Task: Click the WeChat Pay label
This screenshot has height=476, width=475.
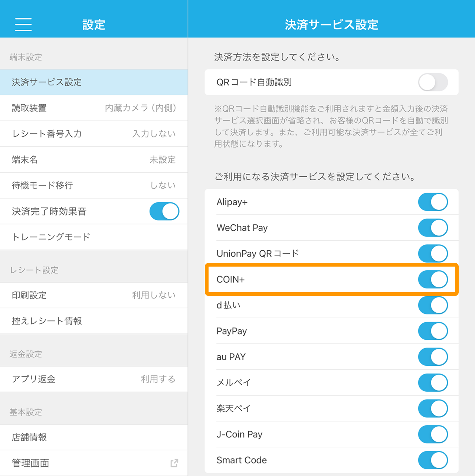Action: 242,228
